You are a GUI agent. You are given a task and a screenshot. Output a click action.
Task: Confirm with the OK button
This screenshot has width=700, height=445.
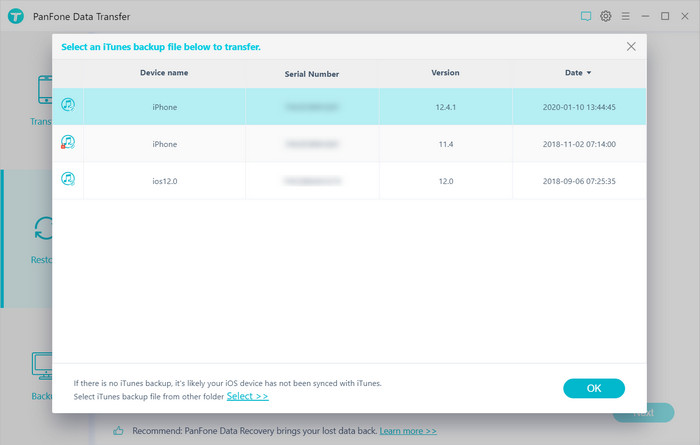(594, 388)
